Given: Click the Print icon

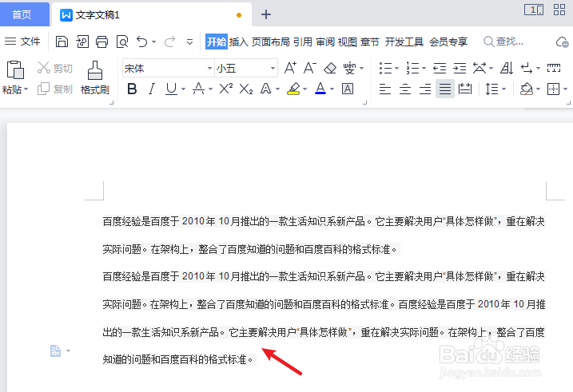Looking at the screenshot, I should (x=102, y=42).
